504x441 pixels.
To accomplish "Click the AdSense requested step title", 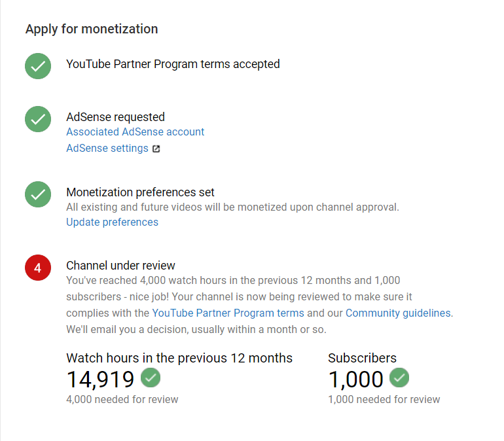I will [115, 117].
